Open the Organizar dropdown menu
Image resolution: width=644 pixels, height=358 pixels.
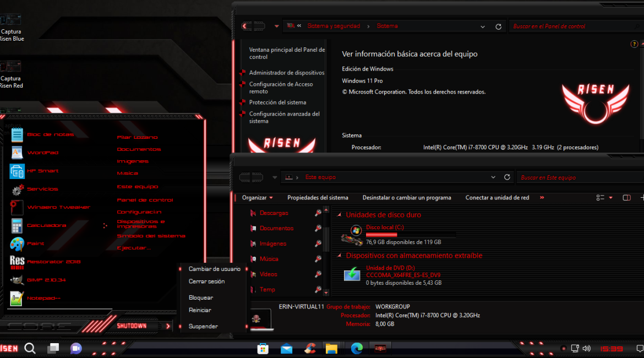point(258,198)
